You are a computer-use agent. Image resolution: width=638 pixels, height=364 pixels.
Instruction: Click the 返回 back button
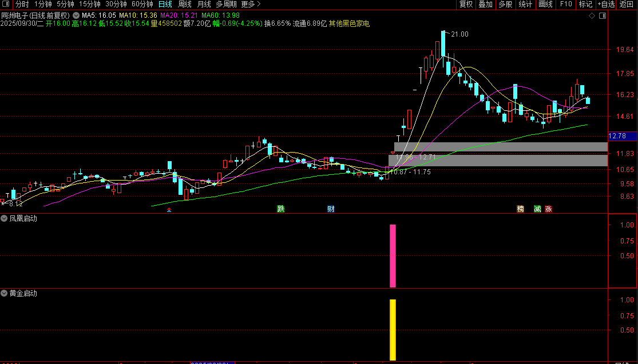pos(627,4)
